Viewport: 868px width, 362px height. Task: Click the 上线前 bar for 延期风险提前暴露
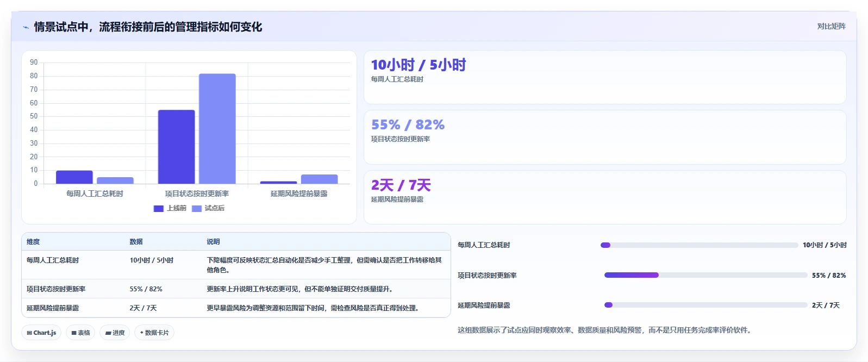[x=279, y=183]
